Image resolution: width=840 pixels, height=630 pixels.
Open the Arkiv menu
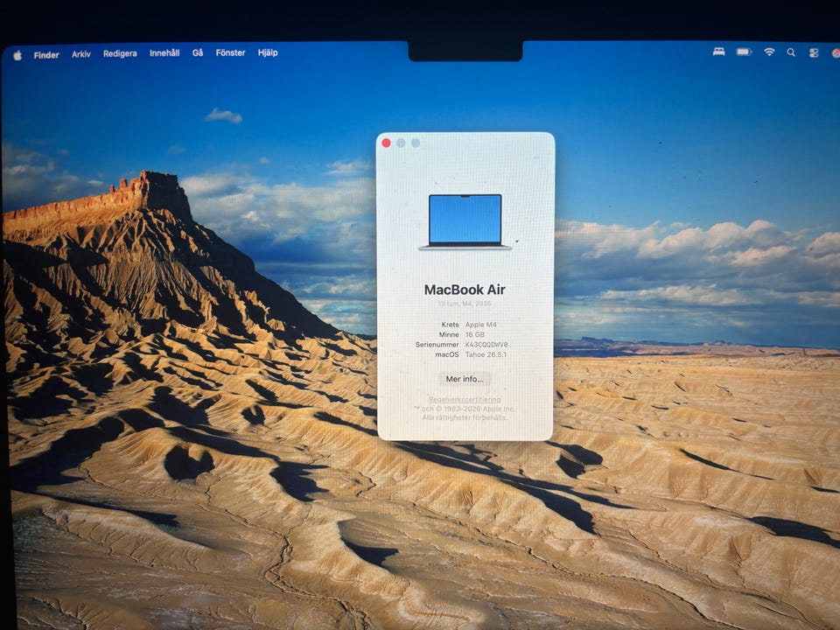coord(80,54)
